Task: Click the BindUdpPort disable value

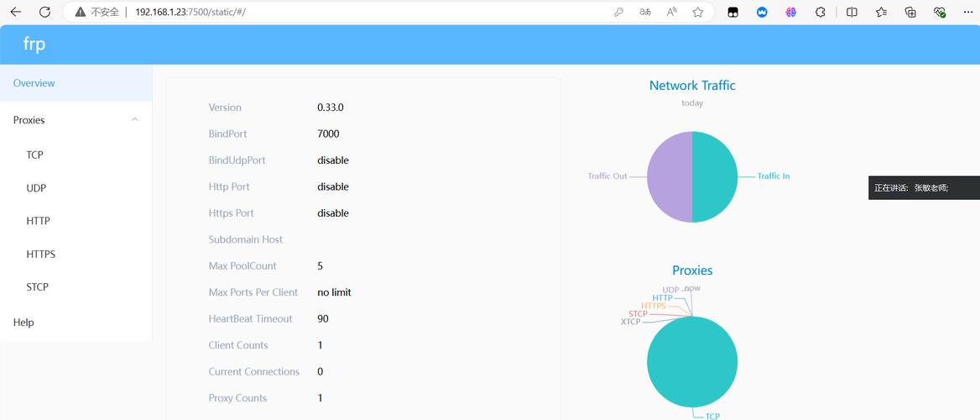Action: 333,160
